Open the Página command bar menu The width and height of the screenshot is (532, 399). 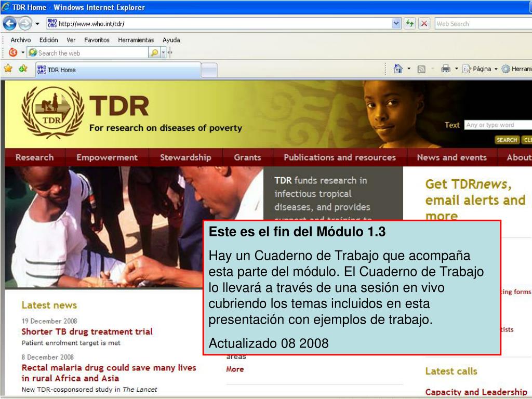[480, 69]
